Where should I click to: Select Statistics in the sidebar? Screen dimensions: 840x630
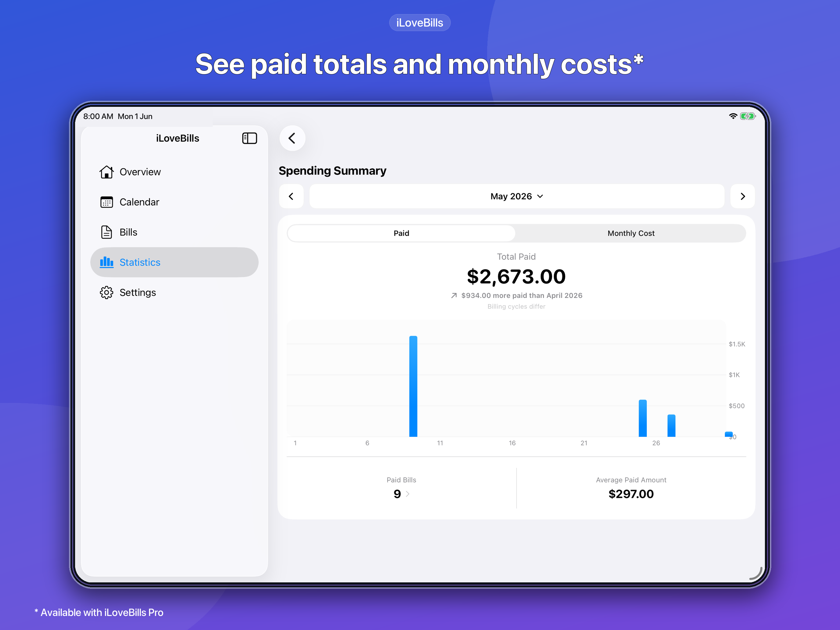tap(174, 262)
